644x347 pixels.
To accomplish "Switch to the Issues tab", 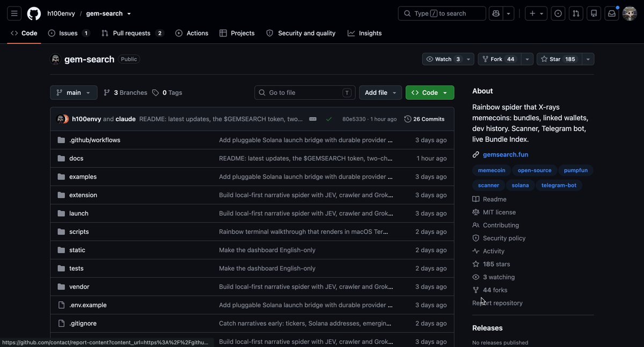I will (x=69, y=33).
